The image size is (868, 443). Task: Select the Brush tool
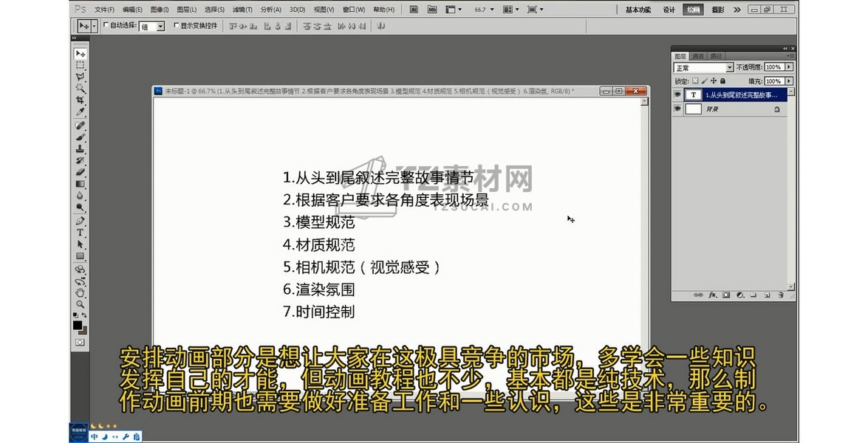[81, 137]
